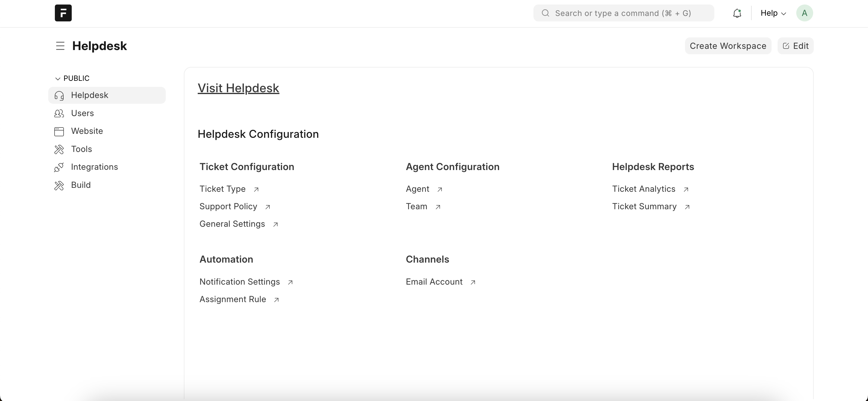Open the user avatar A menu
Screen dimensions: 868x401
pyautogui.click(x=804, y=13)
